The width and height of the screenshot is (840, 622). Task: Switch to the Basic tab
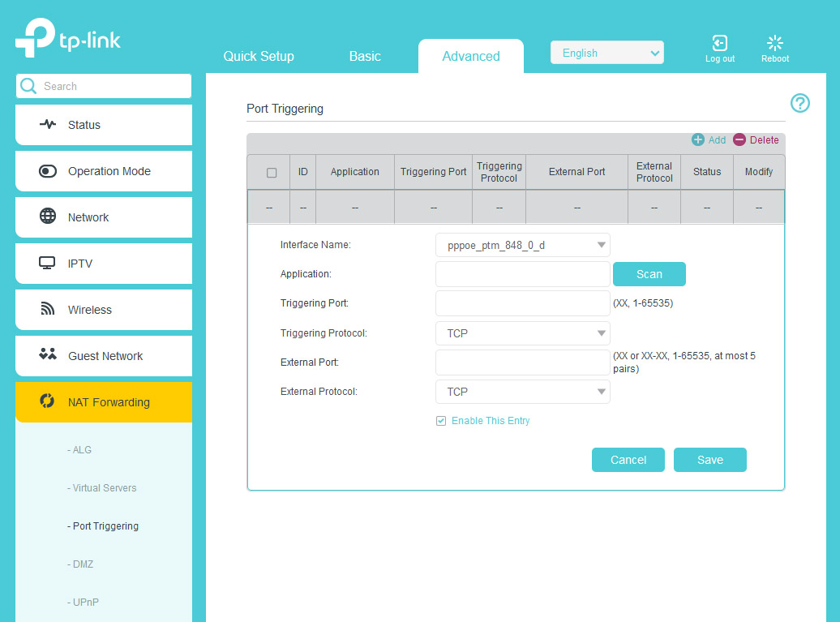(365, 56)
